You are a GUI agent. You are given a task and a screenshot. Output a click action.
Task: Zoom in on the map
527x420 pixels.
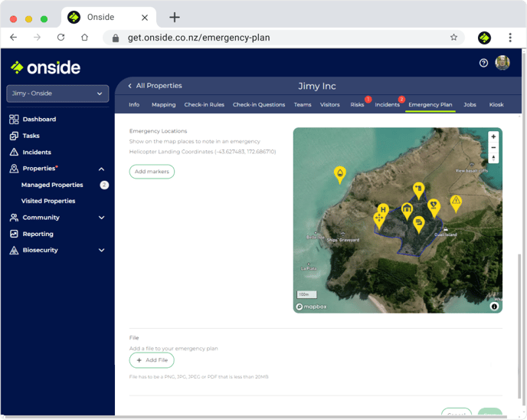tap(493, 136)
